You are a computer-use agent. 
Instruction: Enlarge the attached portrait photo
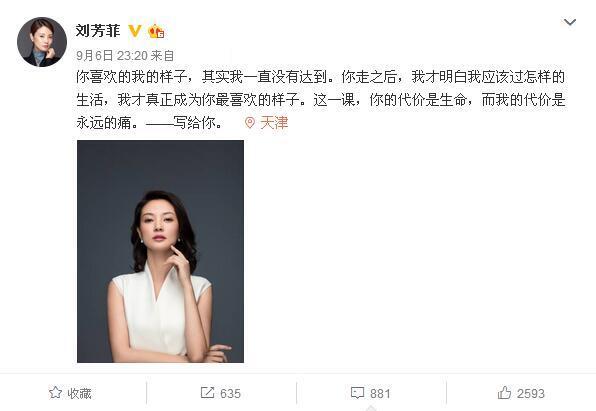click(x=160, y=251)
